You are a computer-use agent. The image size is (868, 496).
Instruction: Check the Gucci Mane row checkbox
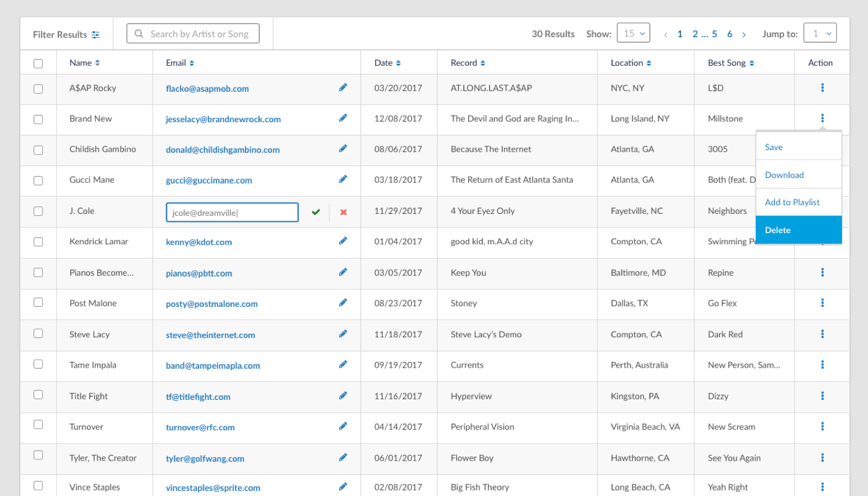[38, 180]
